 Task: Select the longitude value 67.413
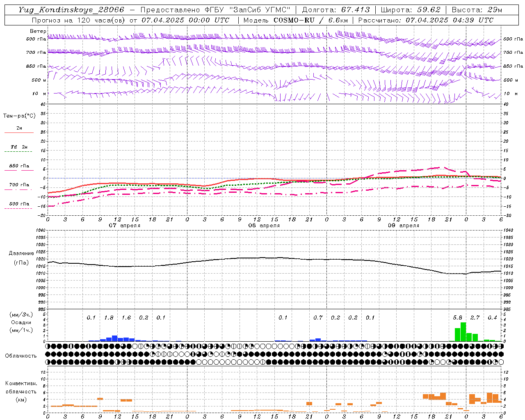[x=356, y=10]
